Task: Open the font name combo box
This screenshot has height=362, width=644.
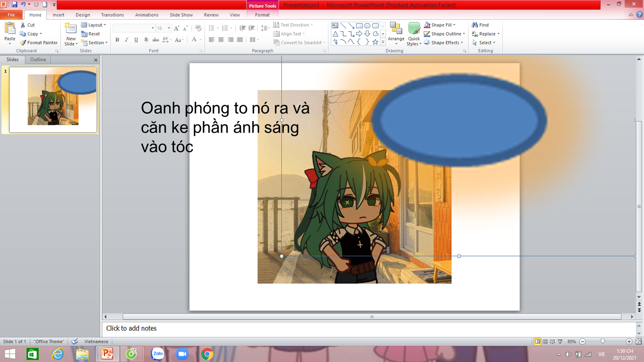Action: pos(134,28)
